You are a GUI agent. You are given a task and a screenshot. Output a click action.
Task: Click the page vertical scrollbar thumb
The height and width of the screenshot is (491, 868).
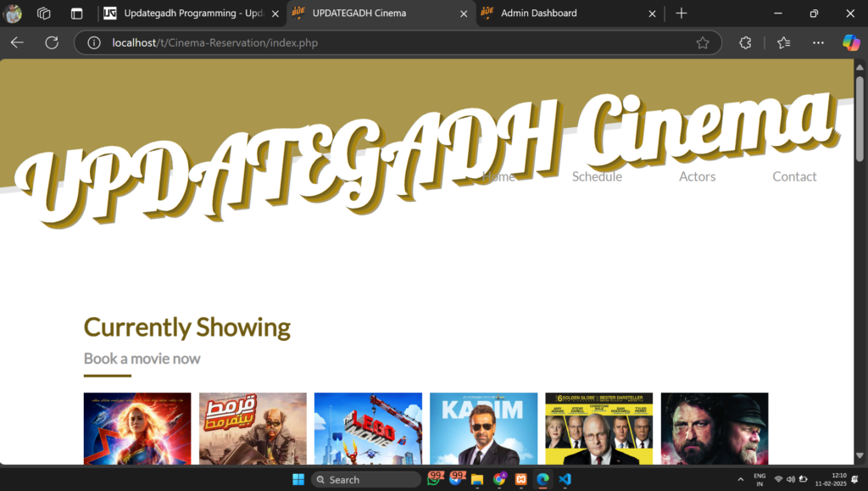(x=860, y=119)
